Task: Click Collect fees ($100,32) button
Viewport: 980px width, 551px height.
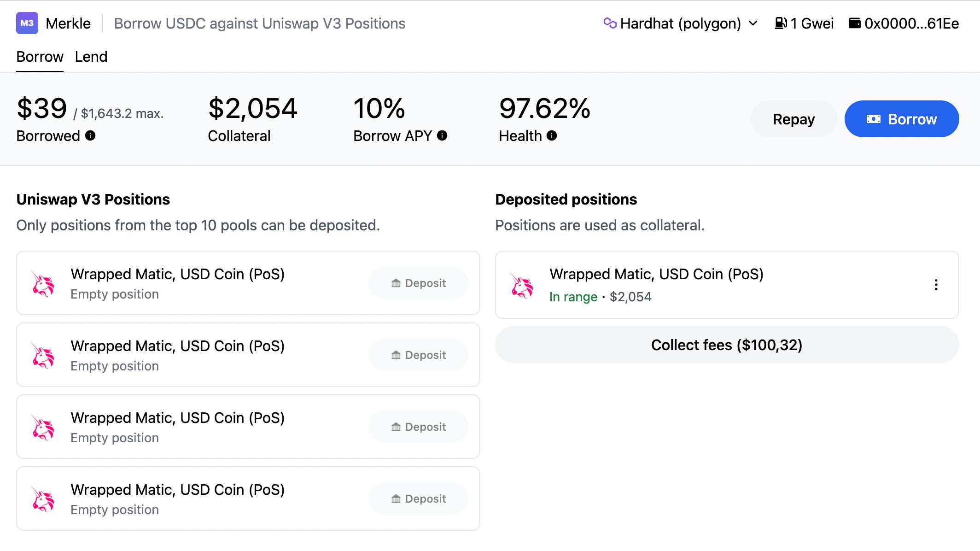Action: click(727, 345)
